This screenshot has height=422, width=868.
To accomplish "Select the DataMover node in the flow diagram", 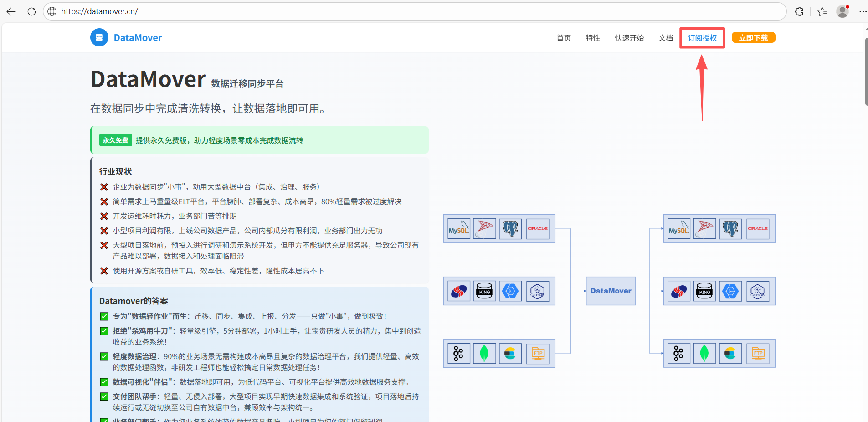I will [x=611, y=291].
